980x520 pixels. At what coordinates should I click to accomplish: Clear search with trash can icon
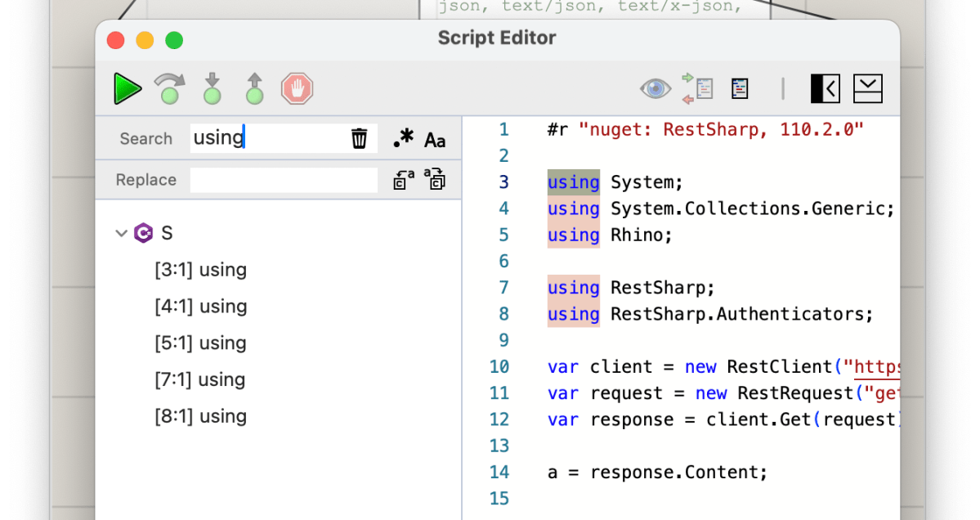(360, 138)
